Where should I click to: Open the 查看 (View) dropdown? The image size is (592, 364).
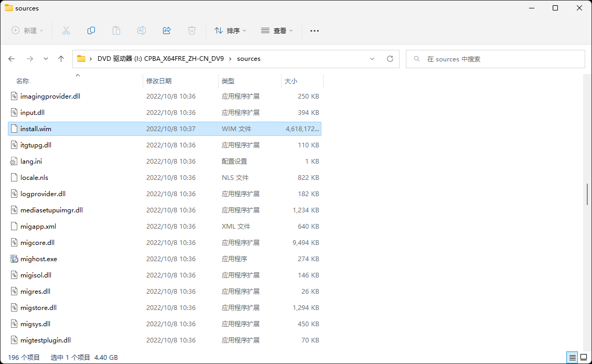tap(277, 30)
